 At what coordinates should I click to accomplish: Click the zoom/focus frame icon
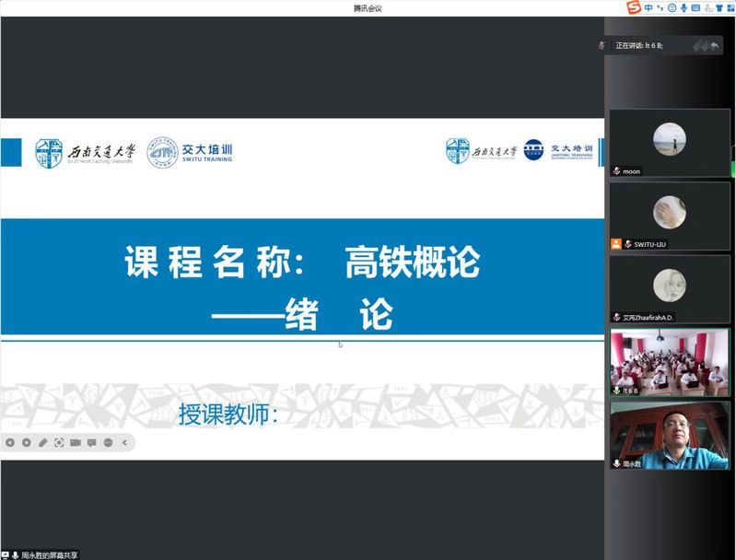pos(59,443)
